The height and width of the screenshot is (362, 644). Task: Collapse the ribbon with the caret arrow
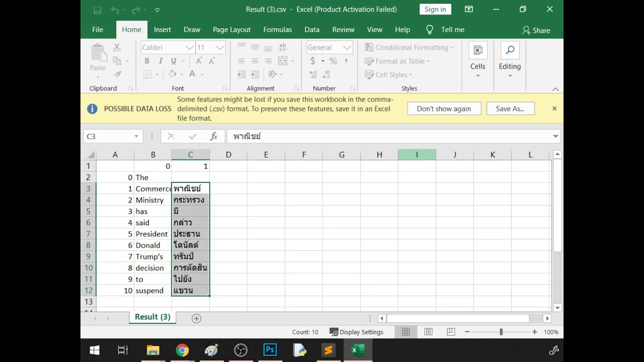point(555,89)
